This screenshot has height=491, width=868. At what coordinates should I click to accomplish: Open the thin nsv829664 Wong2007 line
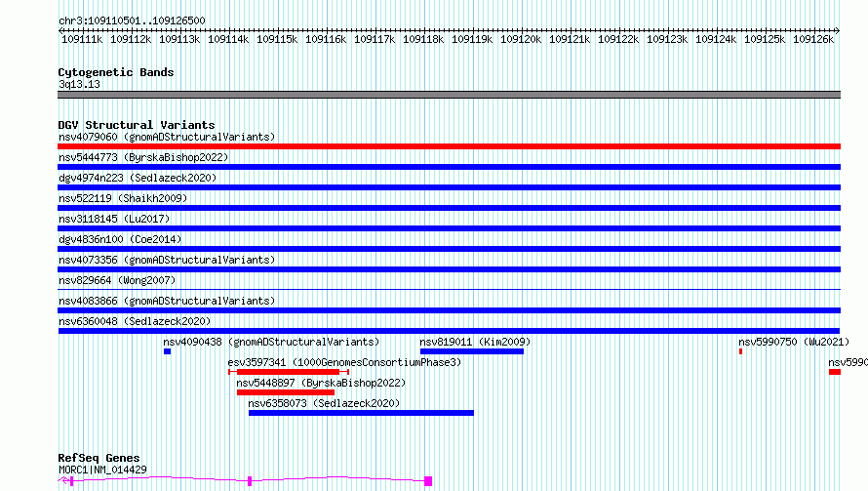coord(449,289)
